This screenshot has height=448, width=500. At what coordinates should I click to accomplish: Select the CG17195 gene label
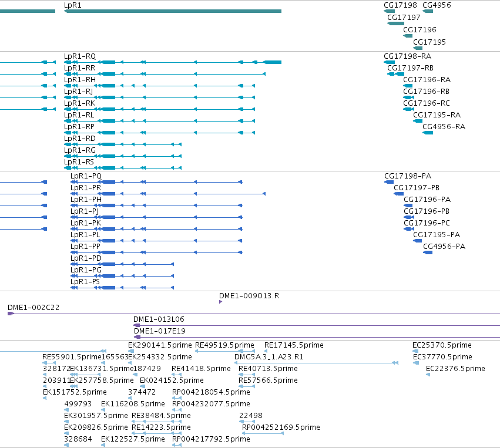(x=429, y=42)
